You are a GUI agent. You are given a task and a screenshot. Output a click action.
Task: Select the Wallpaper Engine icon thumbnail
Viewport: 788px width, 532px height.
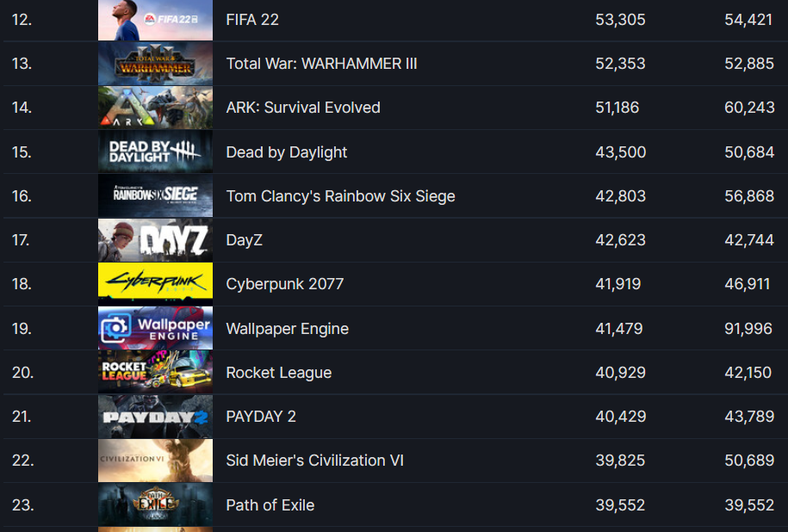(x=155, y=329)
